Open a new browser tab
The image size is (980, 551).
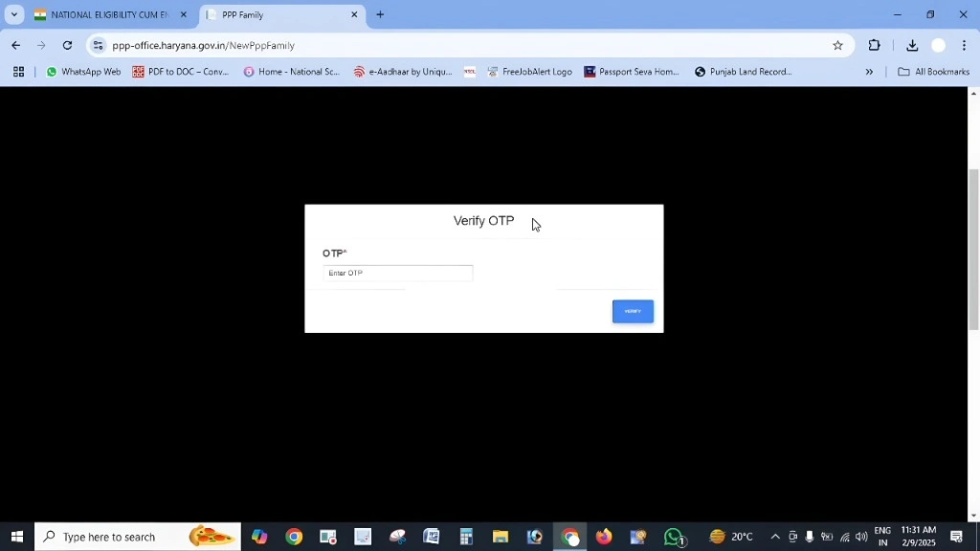pos(380,14)
